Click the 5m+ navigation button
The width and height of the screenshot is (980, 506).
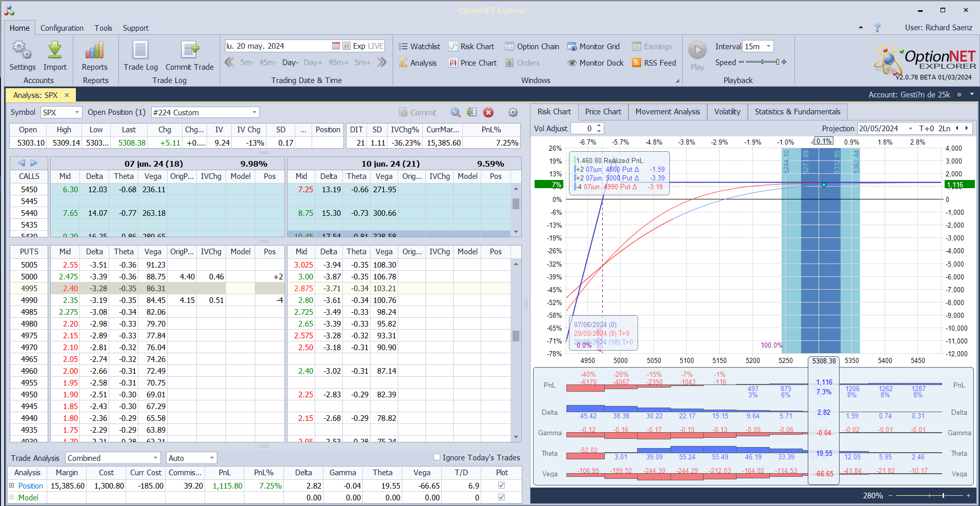(x=362, y=63)
